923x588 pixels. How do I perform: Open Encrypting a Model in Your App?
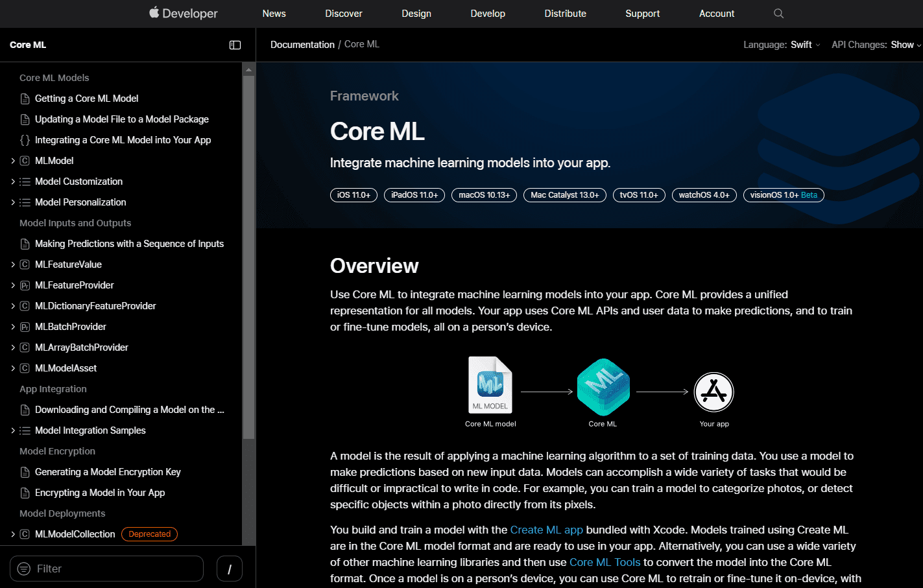[x=100, y=493]
